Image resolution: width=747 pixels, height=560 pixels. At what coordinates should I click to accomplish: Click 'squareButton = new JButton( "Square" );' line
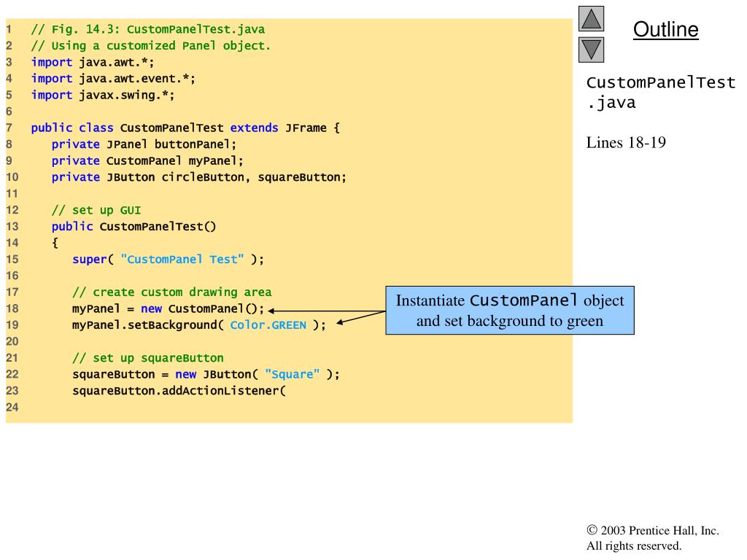click(206, 374)
